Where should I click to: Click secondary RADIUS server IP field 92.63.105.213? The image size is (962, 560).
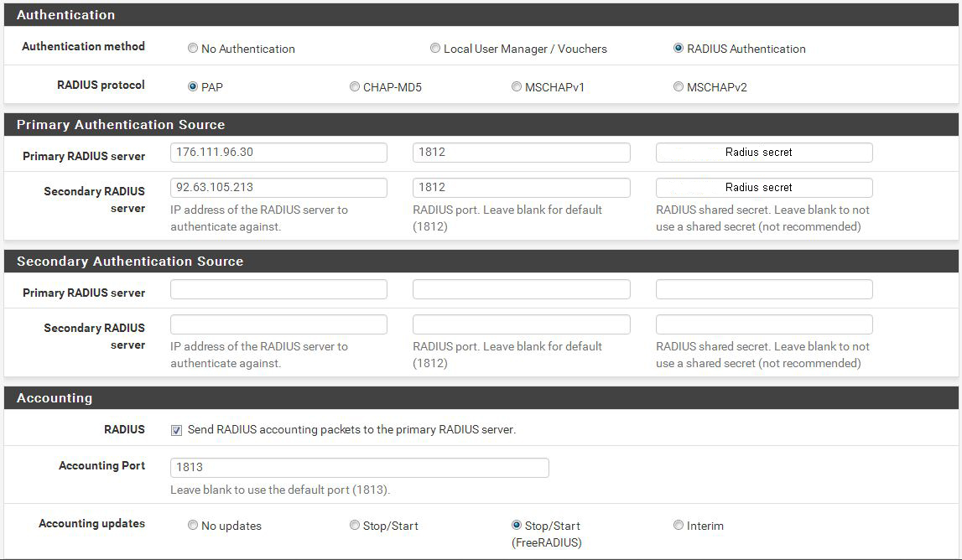(278, 188)
